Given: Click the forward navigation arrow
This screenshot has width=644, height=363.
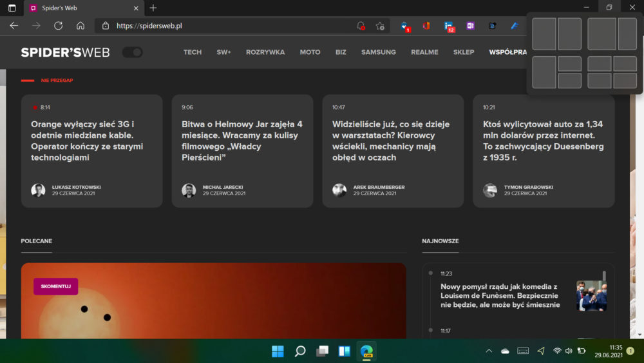Looking at the screenshot, I should pos(36,26).
